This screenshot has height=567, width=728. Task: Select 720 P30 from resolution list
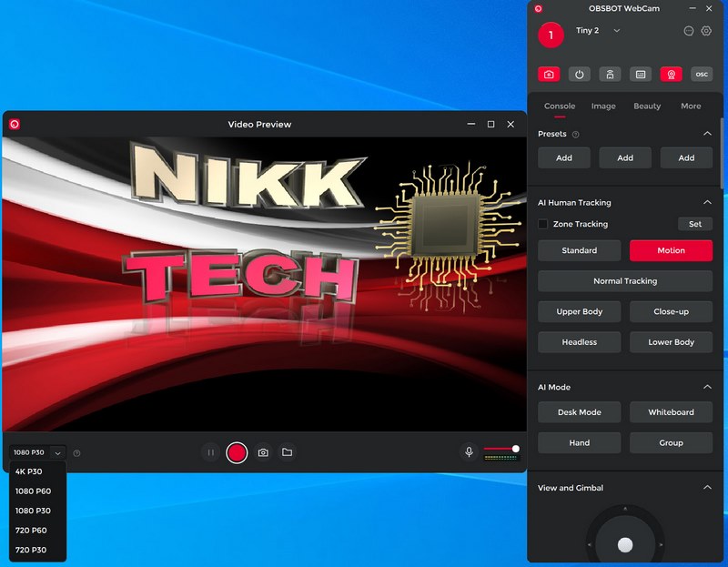(37, 550)
